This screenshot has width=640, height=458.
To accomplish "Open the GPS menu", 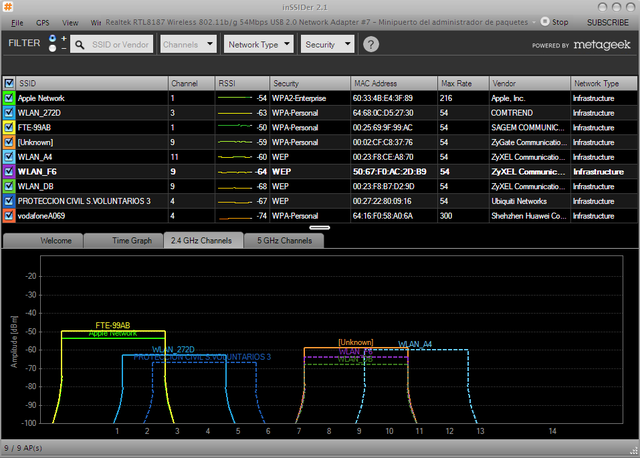I will click(x=42, y=23).
